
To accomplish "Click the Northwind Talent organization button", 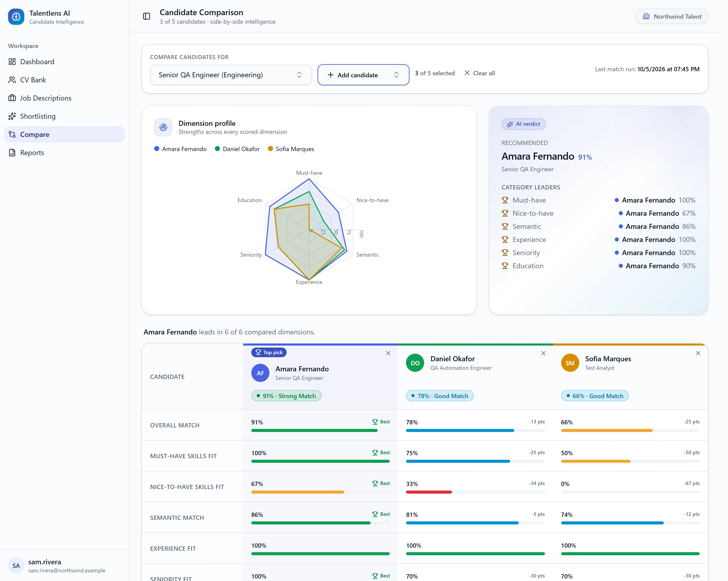I will click(672, 16).
